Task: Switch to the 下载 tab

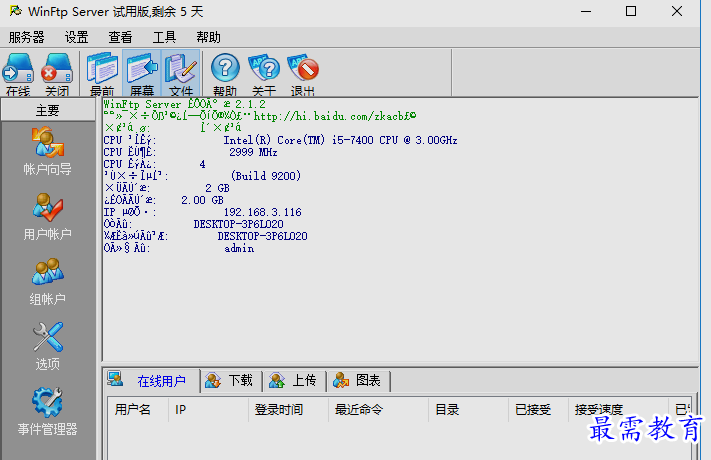Action: pyautogui.click(x=231, y=381)
